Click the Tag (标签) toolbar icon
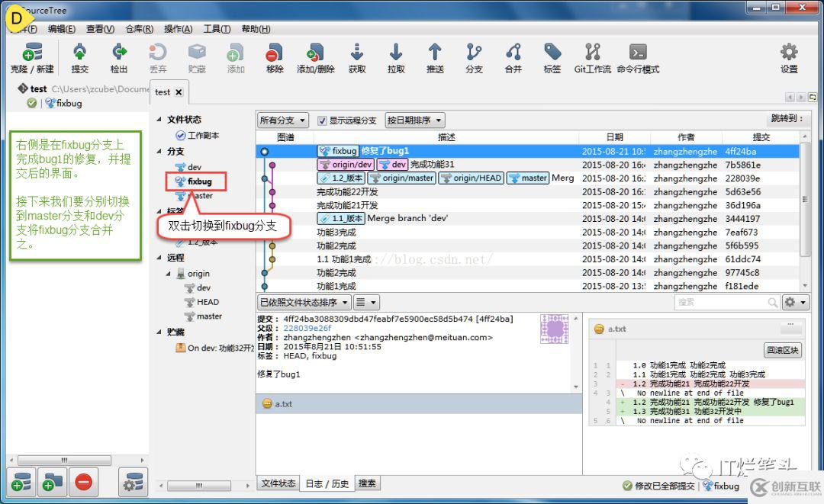This screenshot has height=504, width=824. click(x=552, y=58)
